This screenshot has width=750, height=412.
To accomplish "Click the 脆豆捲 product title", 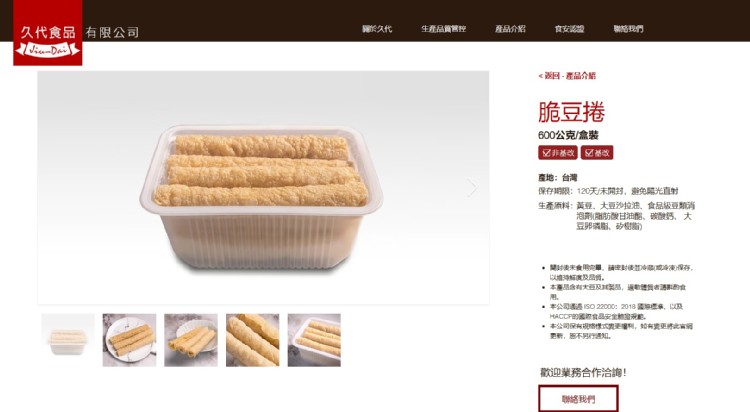I will click(x=571, y=112).
